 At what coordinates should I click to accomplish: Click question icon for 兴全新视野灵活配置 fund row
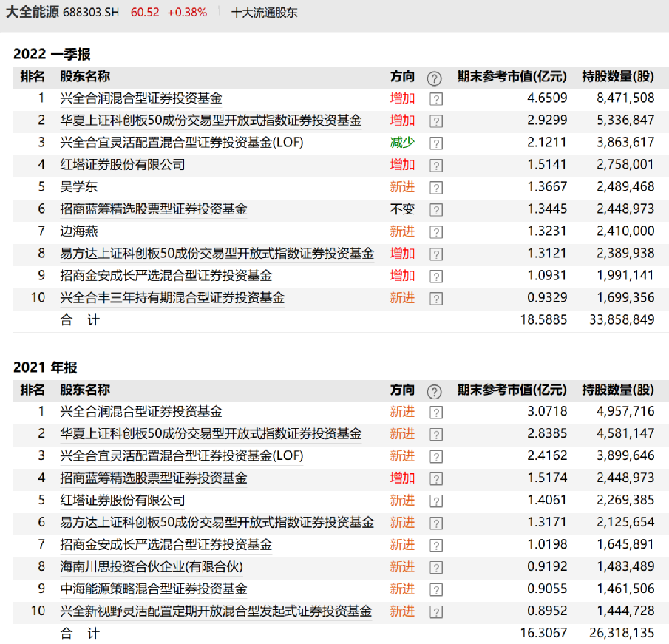point(435,612)
